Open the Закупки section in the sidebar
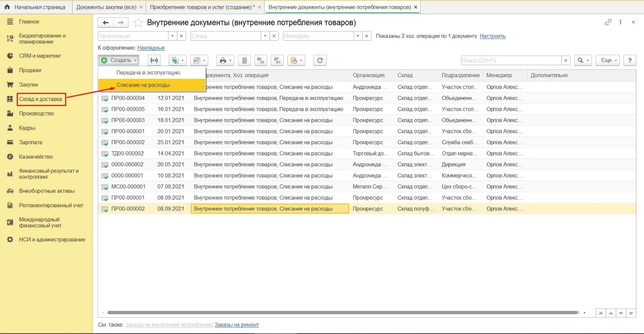Viewport: 644px width, 334px height. pos(28,85)
